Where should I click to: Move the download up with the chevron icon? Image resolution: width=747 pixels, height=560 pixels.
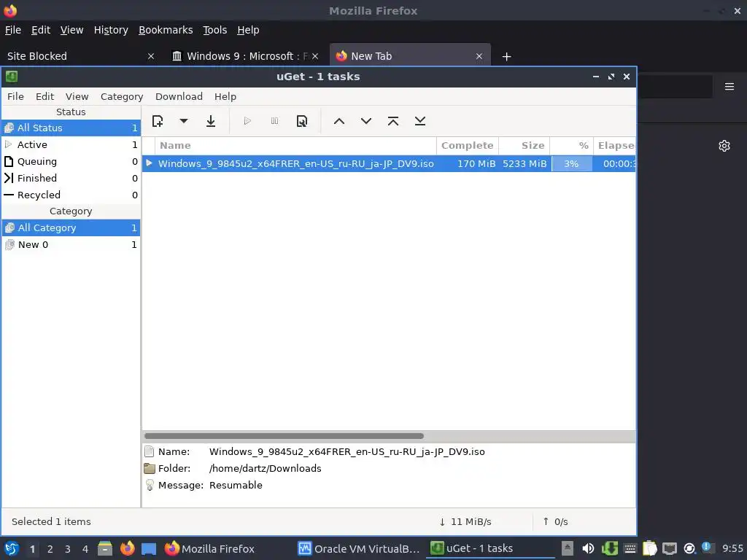pos(338,121)
